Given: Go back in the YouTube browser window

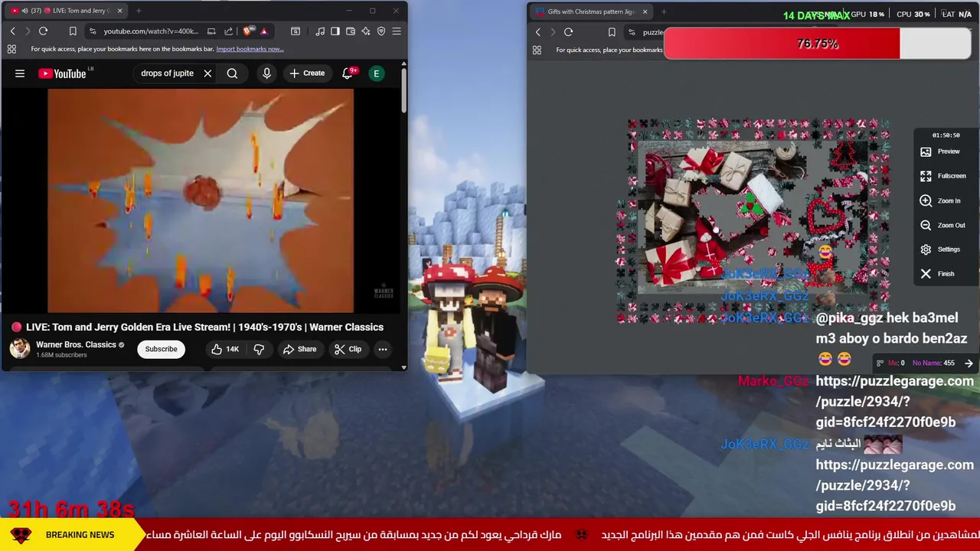Looking at the screenshot, I should point(12,31).
